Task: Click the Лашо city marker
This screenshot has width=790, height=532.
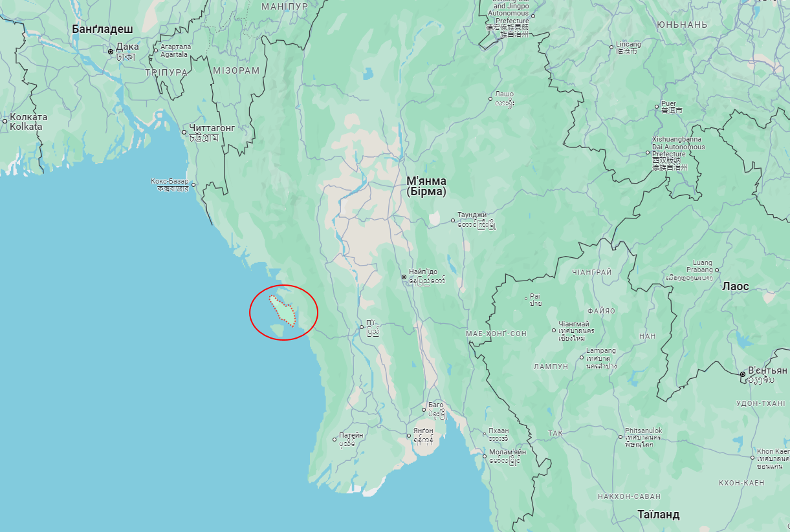Action: [490, 99]
